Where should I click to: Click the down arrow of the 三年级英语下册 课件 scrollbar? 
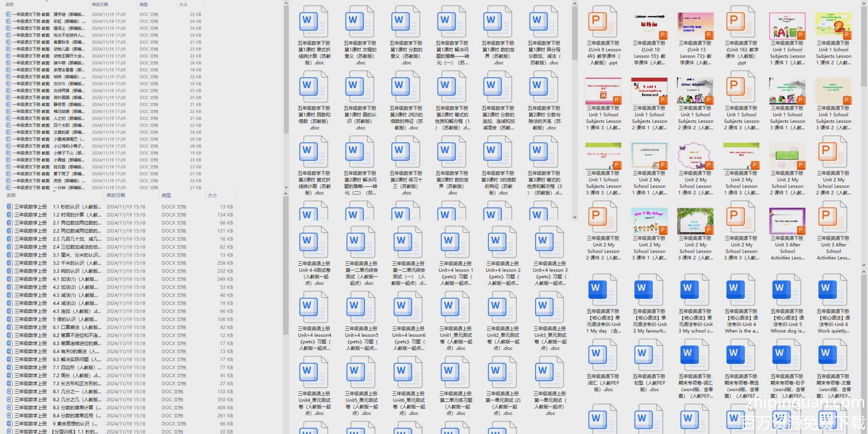pos(865,264)
